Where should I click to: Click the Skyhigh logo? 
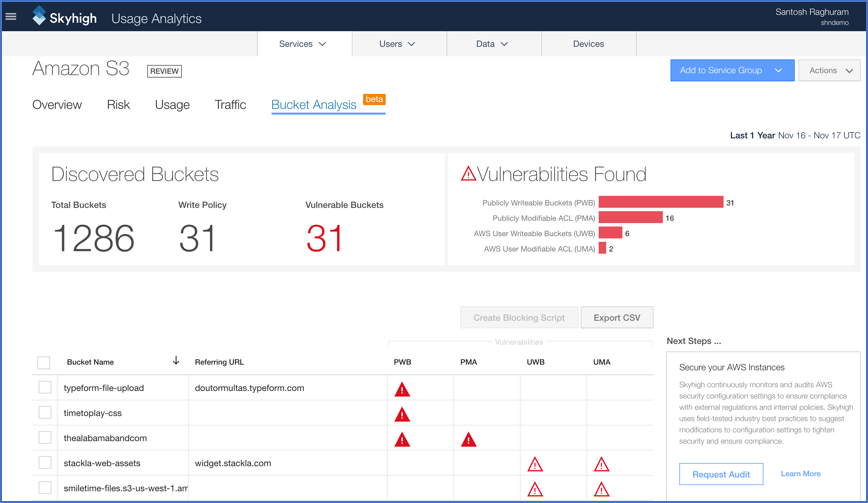pos(64,17)
